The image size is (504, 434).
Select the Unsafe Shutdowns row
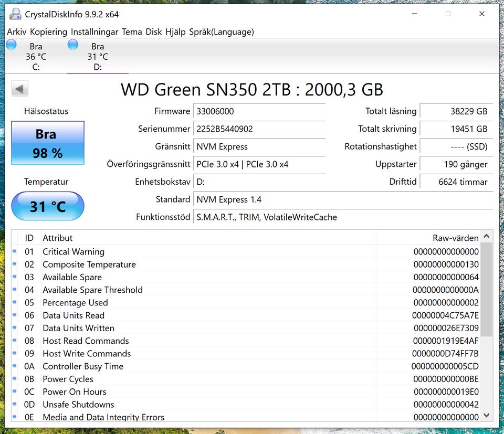point(246,405)
